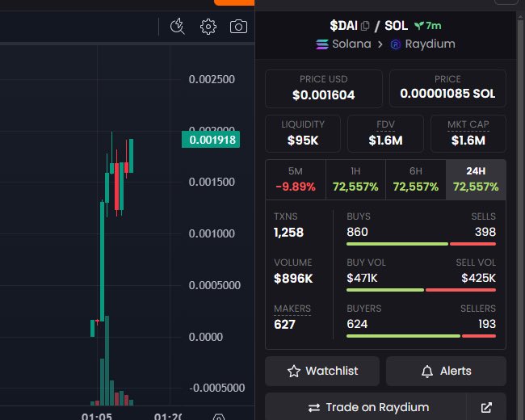525x420 pixels.
Task: Click the buy vol versus sell vol bar
Action: click(421, 290)
